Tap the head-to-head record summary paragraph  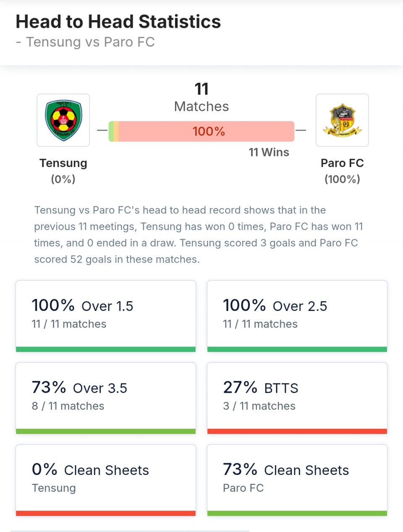[x=197, y=235]
